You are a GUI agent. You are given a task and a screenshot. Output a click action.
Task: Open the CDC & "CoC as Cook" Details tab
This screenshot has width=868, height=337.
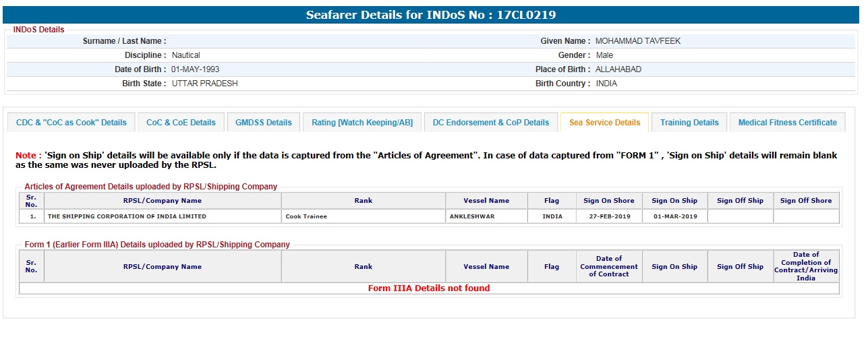[x=71, y=123]
